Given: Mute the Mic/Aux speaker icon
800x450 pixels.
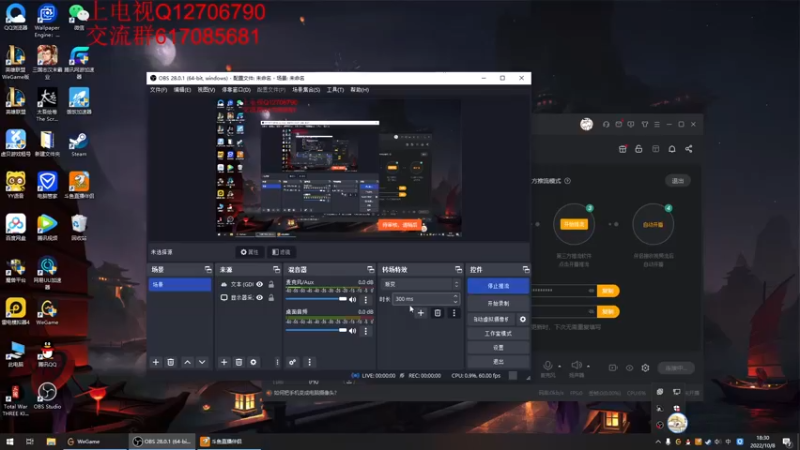Looking at the screenshot, I should [353, 299].
